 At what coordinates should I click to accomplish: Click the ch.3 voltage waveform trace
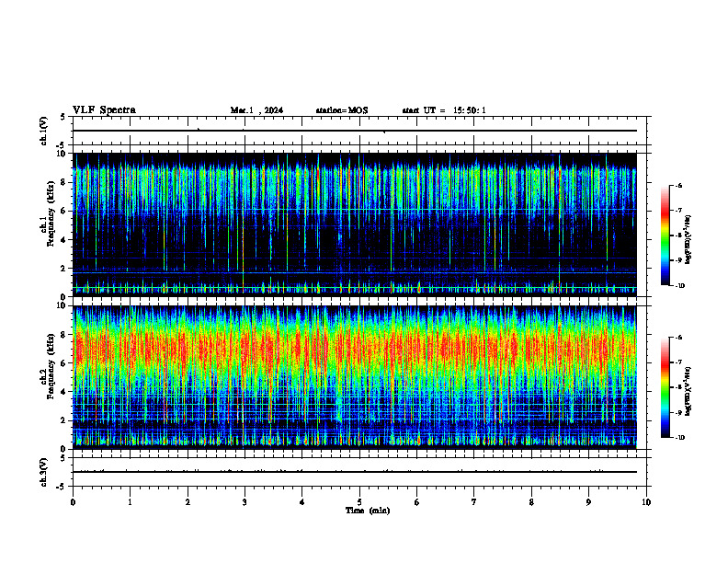(355, 472)
